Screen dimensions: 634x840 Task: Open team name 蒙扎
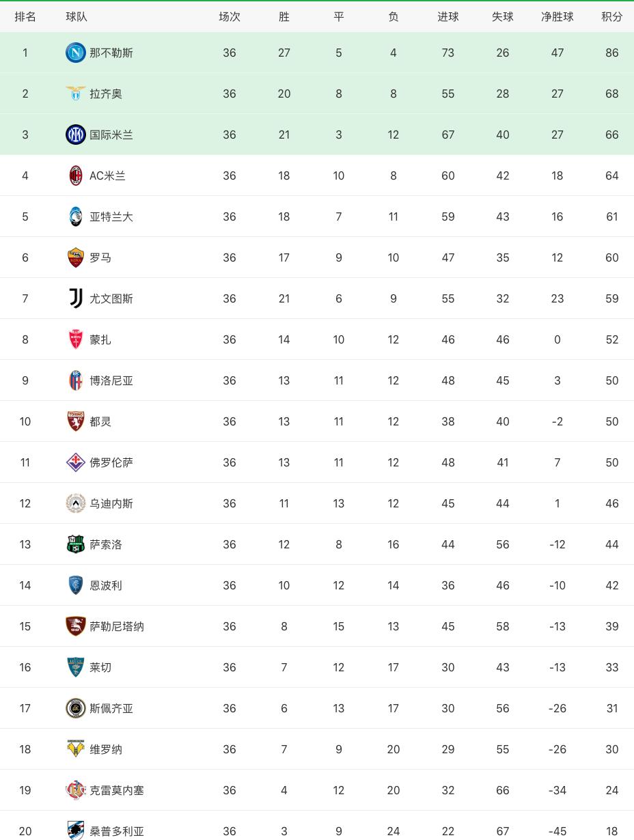point(100,339)
